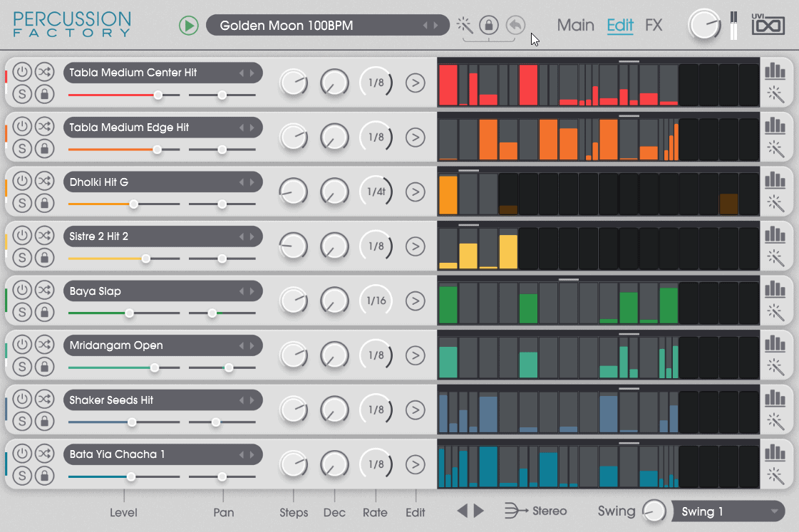Image resolution: width=799 pixels, height=532 pixels.
Task: Click the UVI logo icon
Action: [x=768, y=25]
